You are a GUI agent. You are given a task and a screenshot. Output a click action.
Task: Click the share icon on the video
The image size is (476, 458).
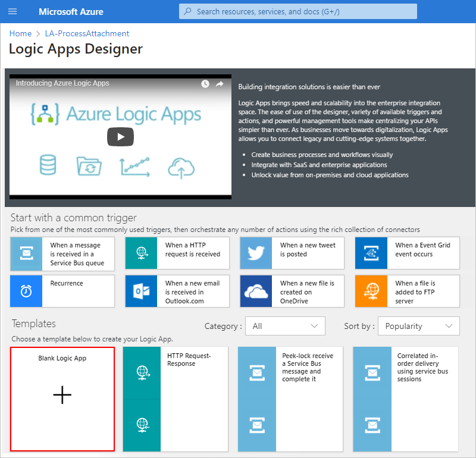(219, 84)
